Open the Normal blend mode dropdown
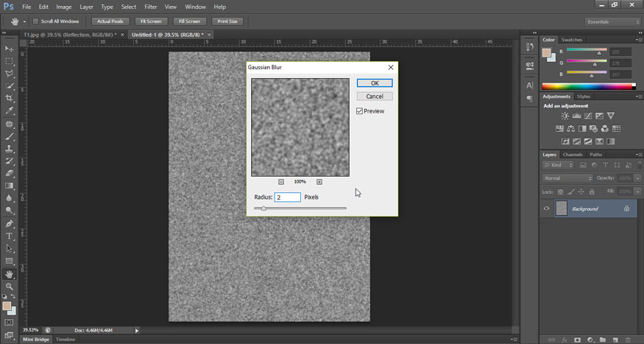 coord(567,178)
